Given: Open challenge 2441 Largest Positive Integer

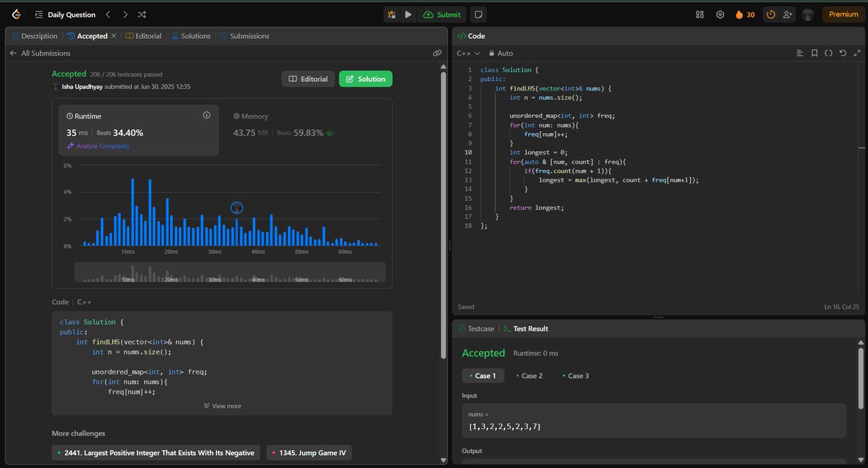Looking at the screenshot, I should click(156, 453).
